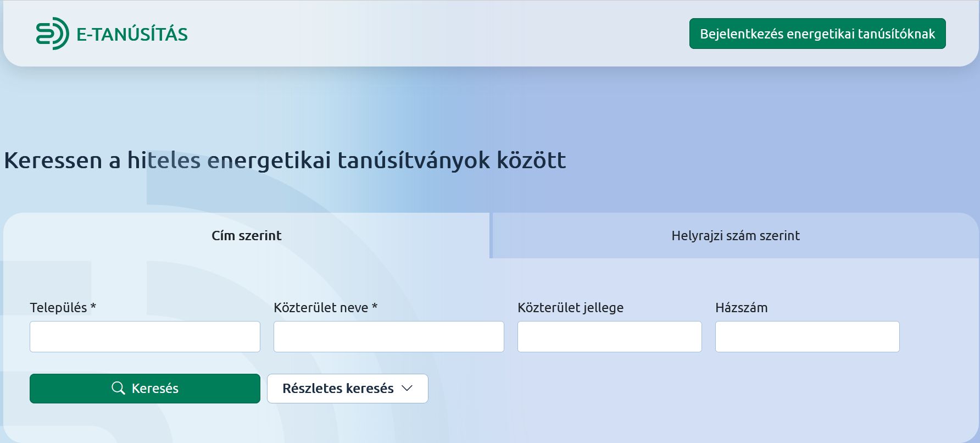Click the Házszám label text
The image size is (980, 443).
click(x=741, y=308)
